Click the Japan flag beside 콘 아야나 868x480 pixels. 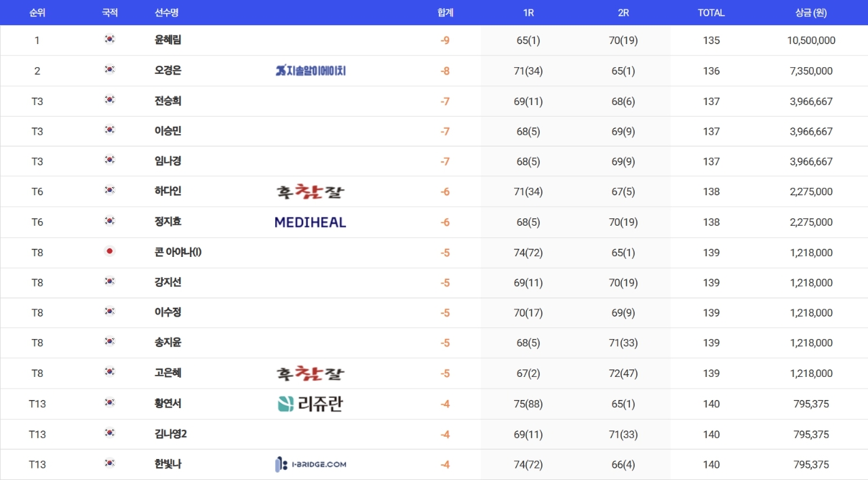(110, 252)
